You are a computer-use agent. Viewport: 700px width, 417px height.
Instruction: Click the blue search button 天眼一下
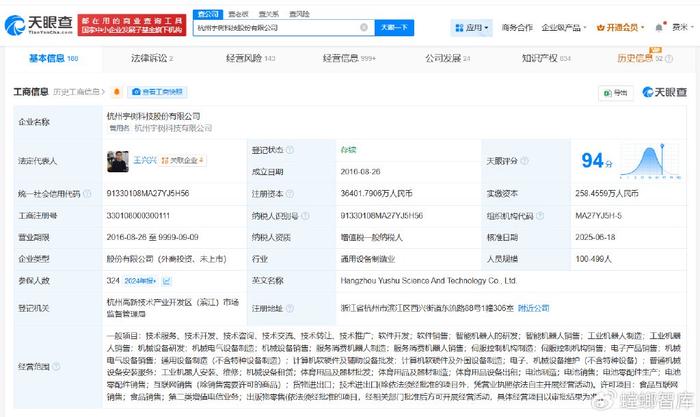[x=394, y=28]
